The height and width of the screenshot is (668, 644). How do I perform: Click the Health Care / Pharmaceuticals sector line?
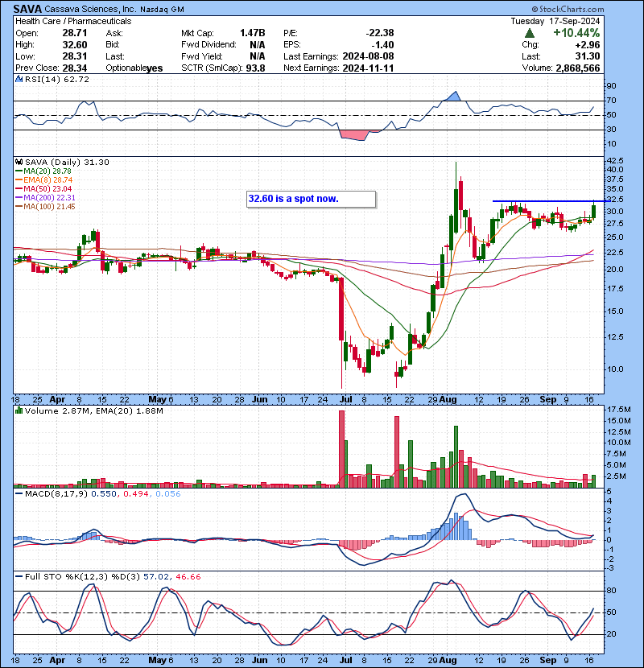click(73, 21)
